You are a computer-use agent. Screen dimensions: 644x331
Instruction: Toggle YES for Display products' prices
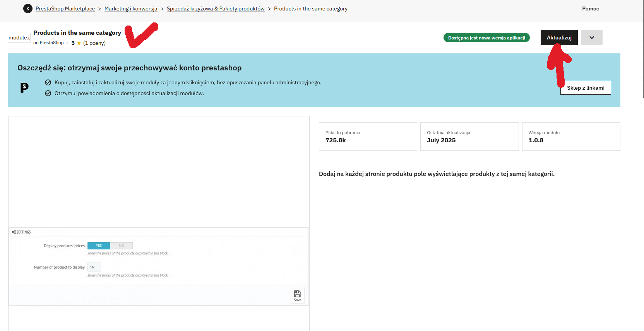pos(99,246)
